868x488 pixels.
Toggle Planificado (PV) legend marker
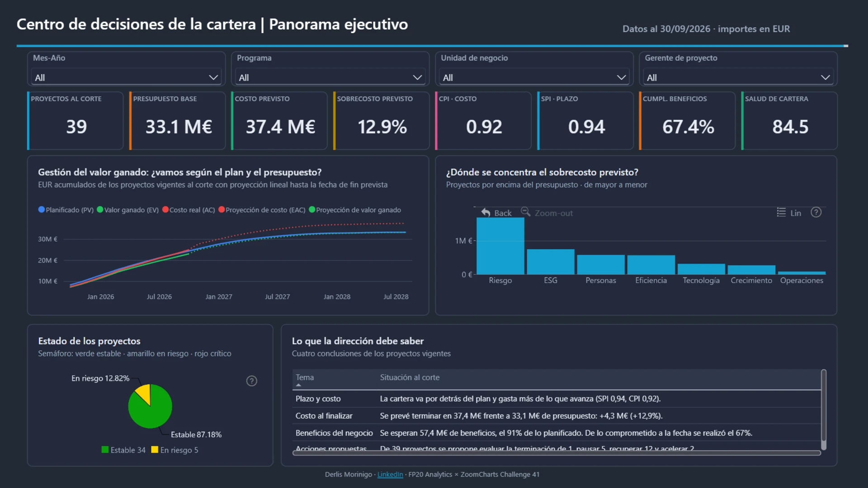[x=42, y=210]
